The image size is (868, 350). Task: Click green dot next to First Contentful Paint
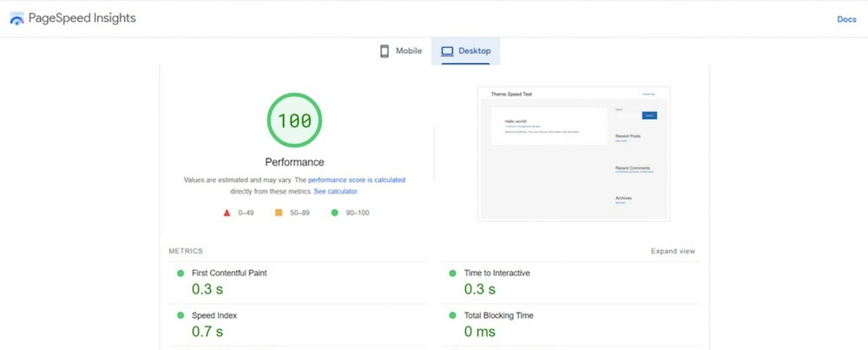point(181,274)
